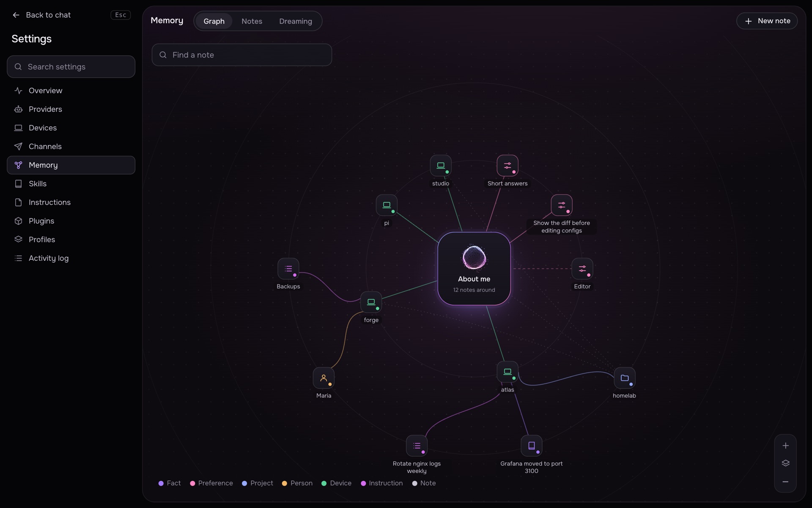Go back to chat
This screenshot has height=508, width=812.
point(41,15)
